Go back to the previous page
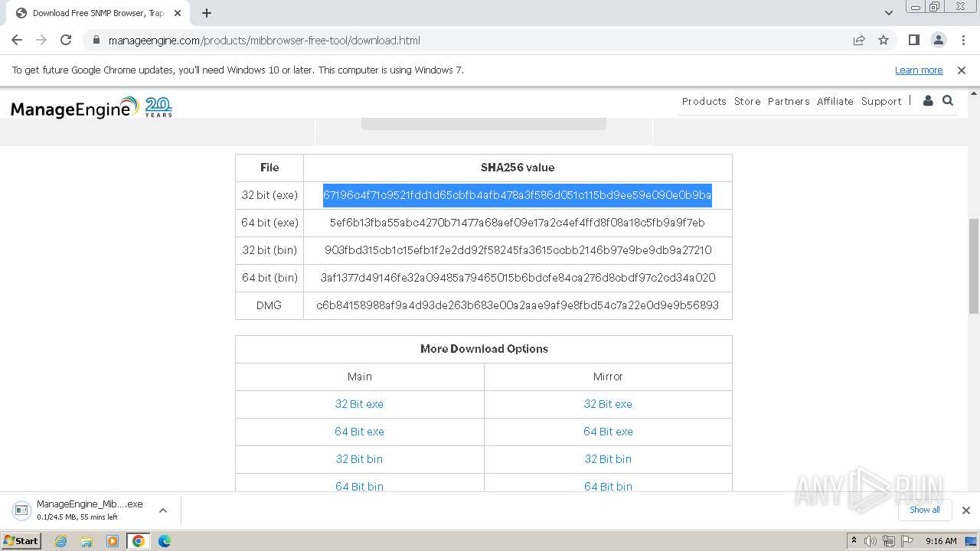Screen dimensions: 980x551 click(17, 41)
